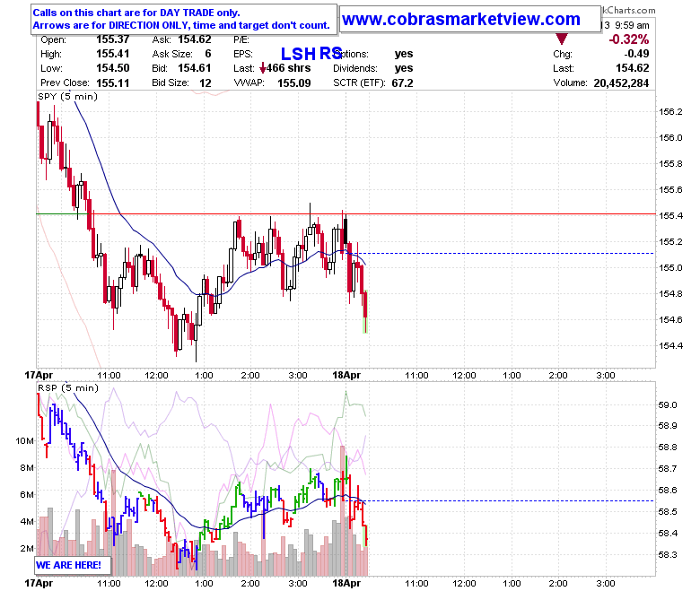Select the 17Apr date marker below RSP chart
700x591 pixels.
(x=39, y=584)
